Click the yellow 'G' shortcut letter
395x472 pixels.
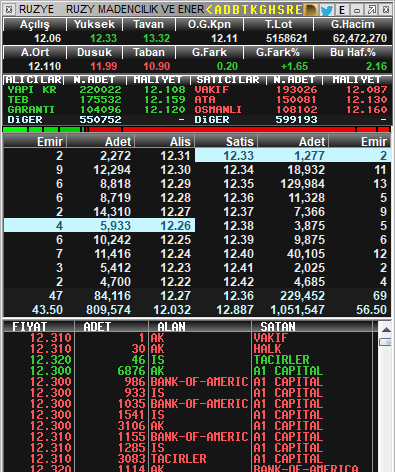263,10
